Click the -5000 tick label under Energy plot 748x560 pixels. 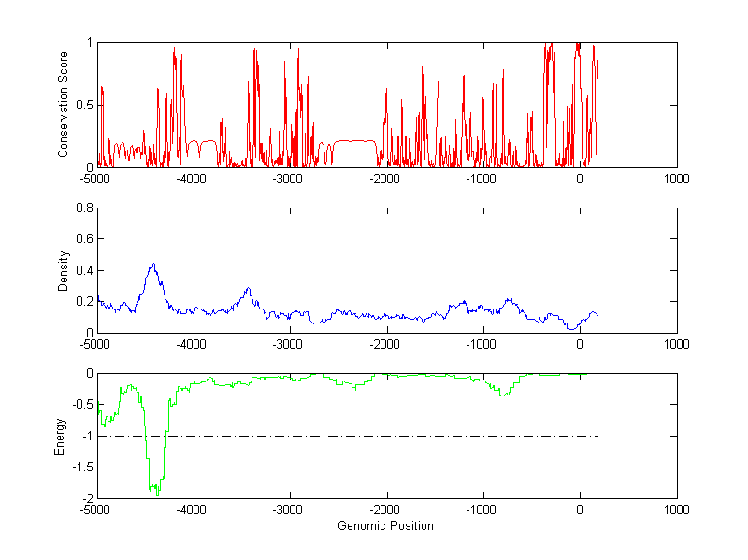pyautogui.click(x=95, y=510)
